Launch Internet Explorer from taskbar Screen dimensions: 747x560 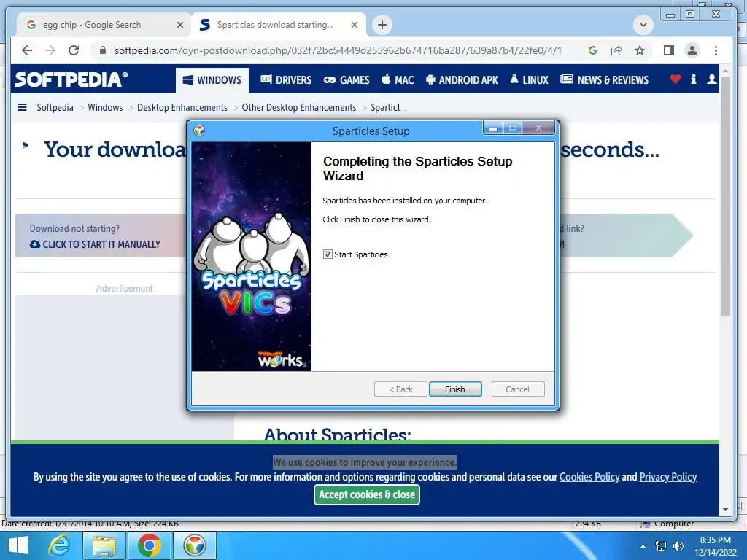[60, 545]
